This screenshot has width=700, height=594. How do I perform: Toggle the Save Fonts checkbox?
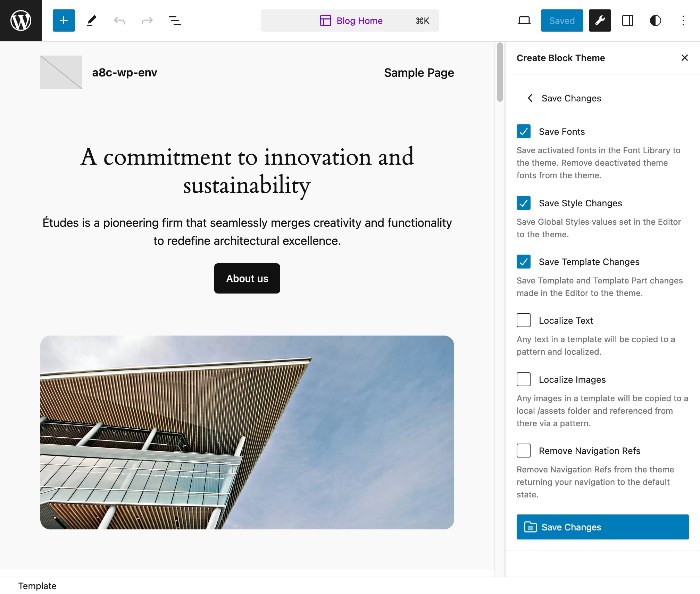[x=524, y=131]
